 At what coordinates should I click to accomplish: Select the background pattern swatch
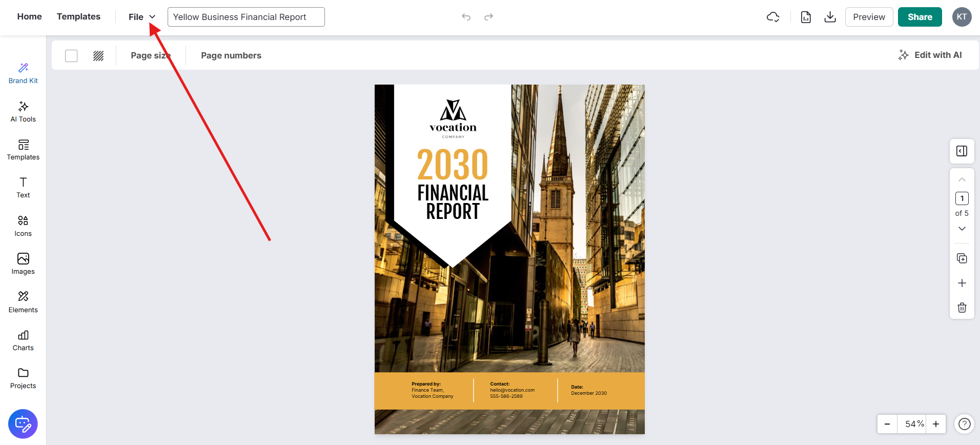(98, 56)
